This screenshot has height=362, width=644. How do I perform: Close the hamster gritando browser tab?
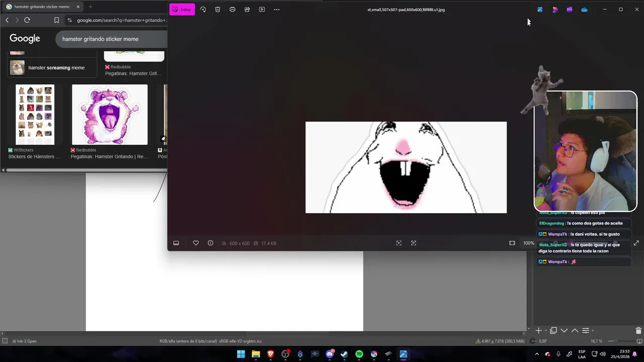point(78,7)
